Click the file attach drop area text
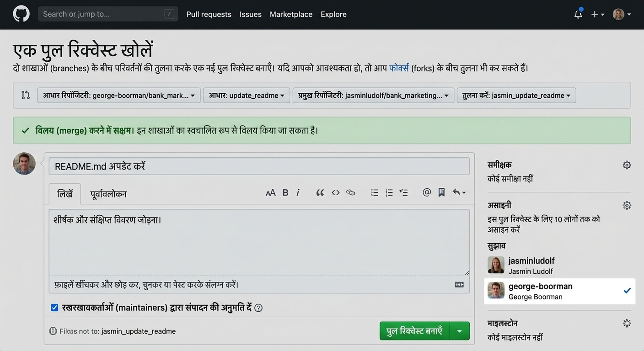Image resolution: width=644 pixels, height=351 pixels. 146,284
